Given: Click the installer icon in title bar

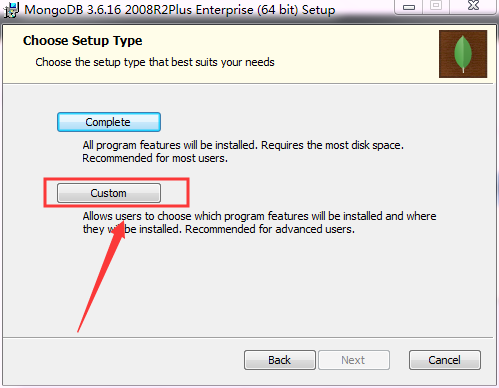Looking at the screenshot, I should coord(11,10).
